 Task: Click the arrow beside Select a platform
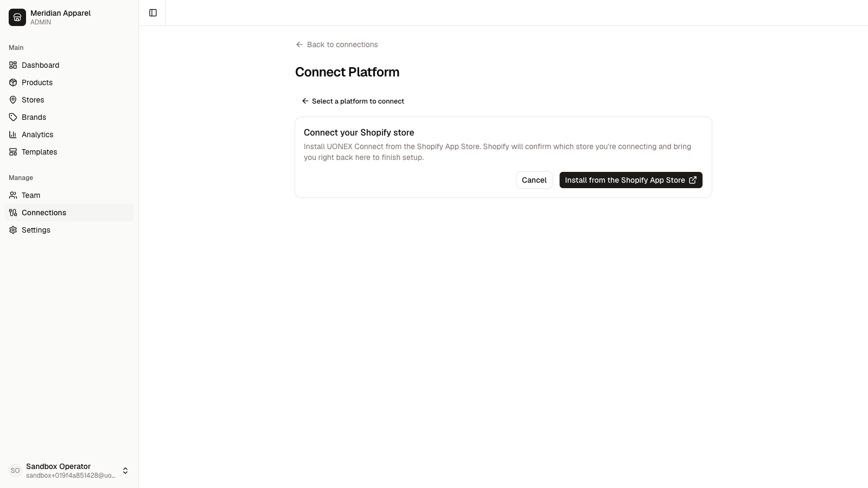point(305,101)
